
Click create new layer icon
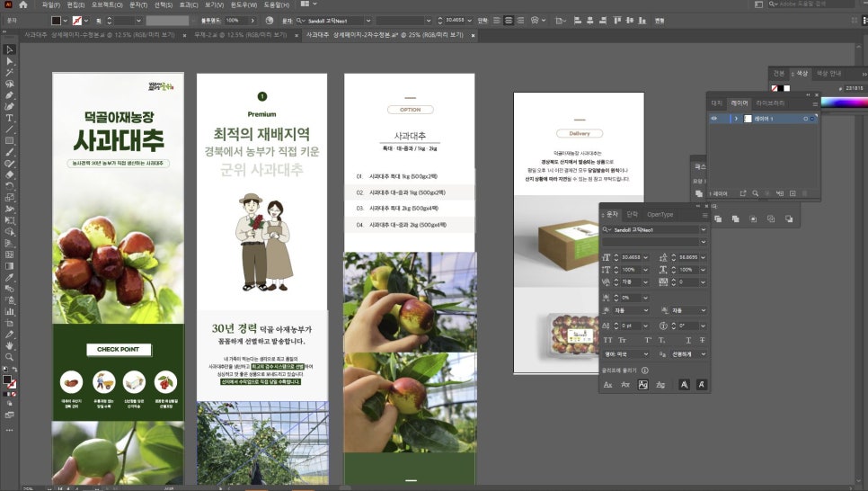[793, 193]
